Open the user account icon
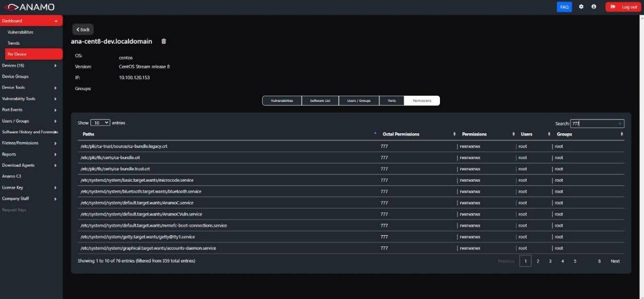Viewport: 644px width, 299px height. (594, 7)
